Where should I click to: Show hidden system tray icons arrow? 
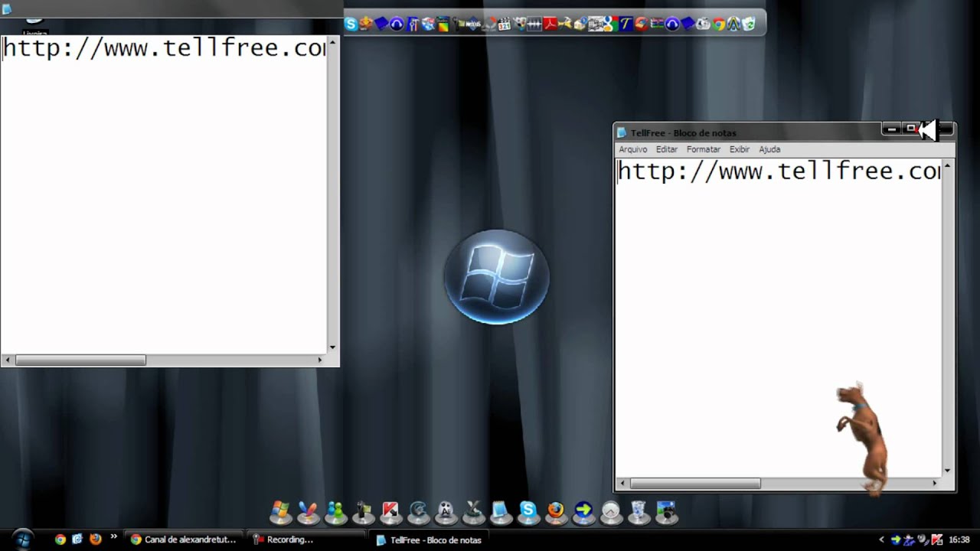tap(881, 540)
